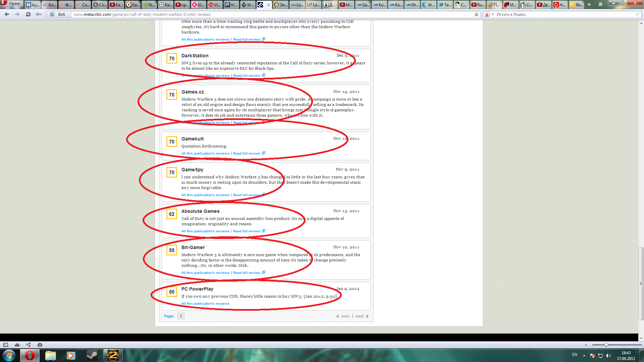Image resolution: width=644 pixels, height=362 pixels.
Task: Open the clock showing 18:43
Action: [x=626, y=356]
